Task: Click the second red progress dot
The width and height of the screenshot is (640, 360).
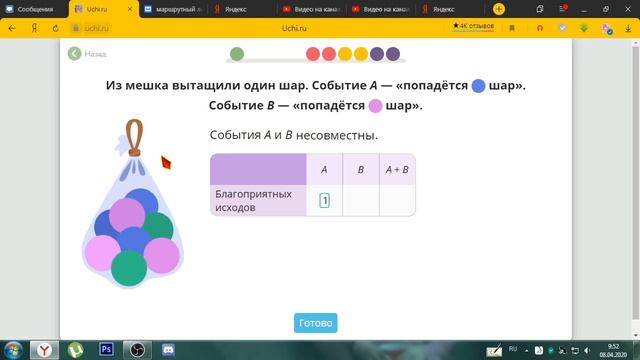Action: pos(329,54)
